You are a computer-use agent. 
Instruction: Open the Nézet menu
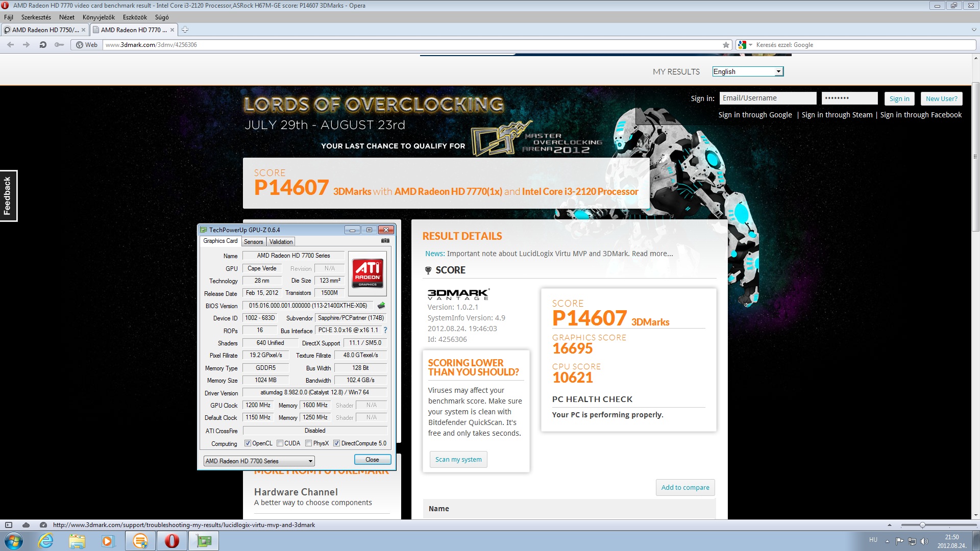tap(67, 17)
